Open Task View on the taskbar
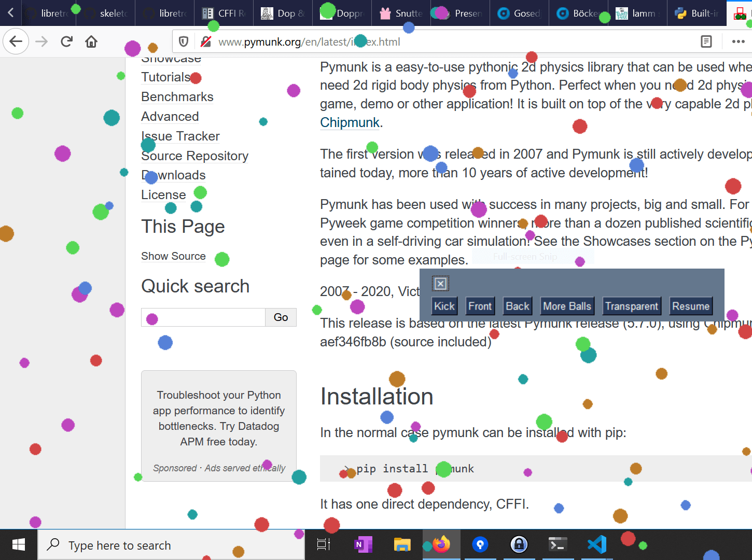The width and height of the screenshot is (752, 560). (324, 545)
